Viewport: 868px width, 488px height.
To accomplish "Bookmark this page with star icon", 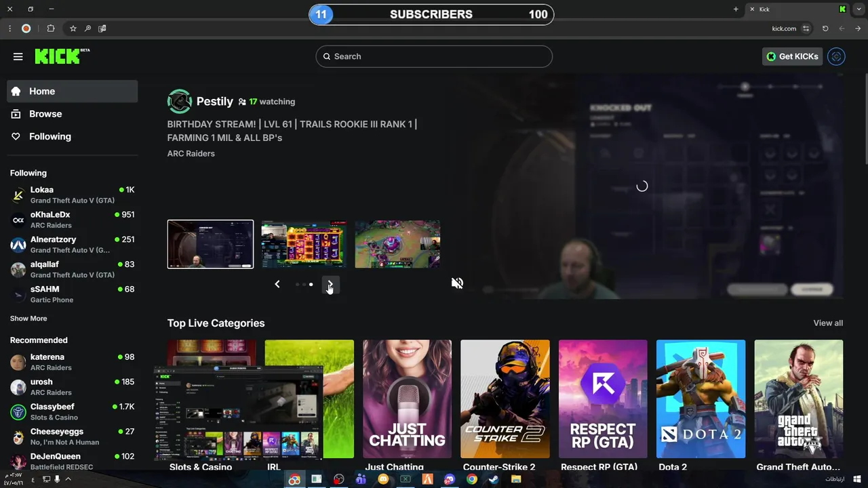I will click(73, 28).
